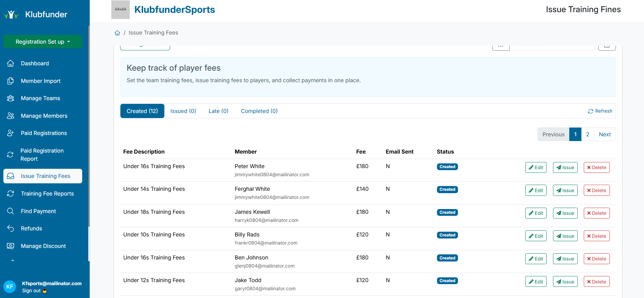644x298 pixels.
Task: Refresh the training fees list
Action: (600, 111)
